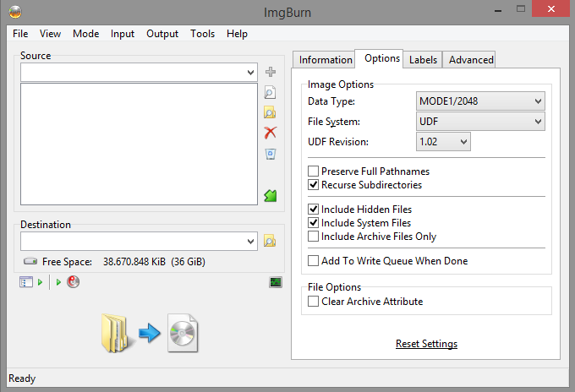Click the Build image folder-to-disc icon

pos(149,332)
